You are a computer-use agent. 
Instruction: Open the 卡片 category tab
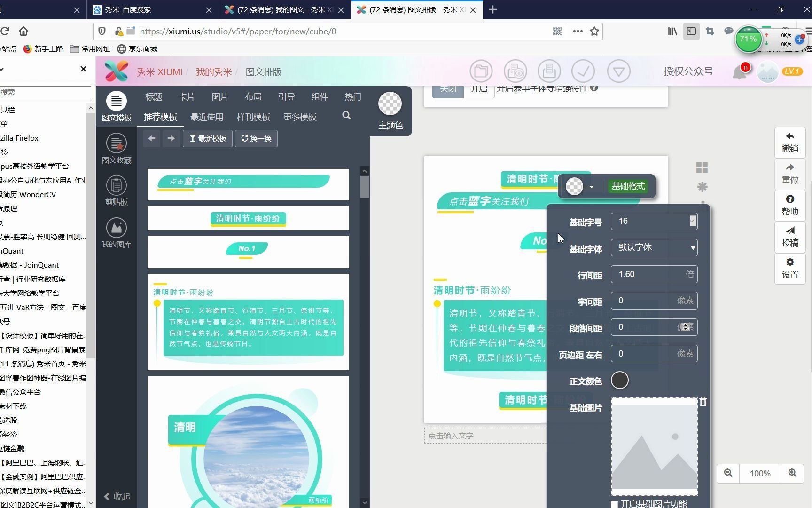point(187,96)
